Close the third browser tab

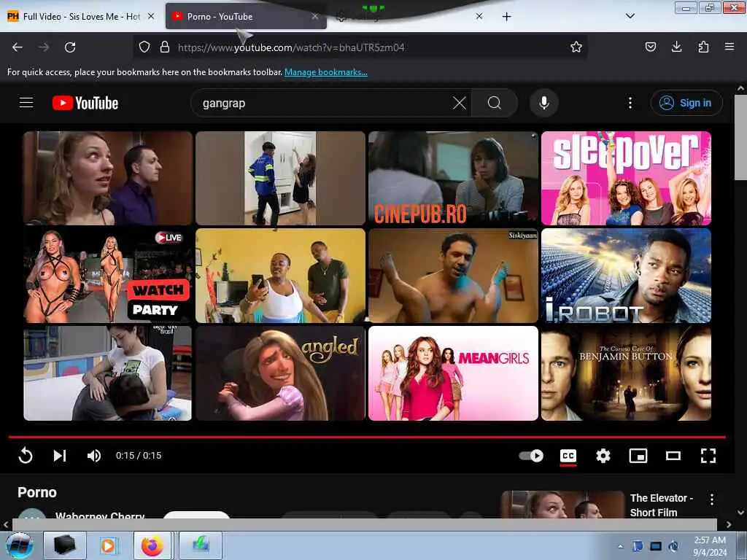[479, 16]
